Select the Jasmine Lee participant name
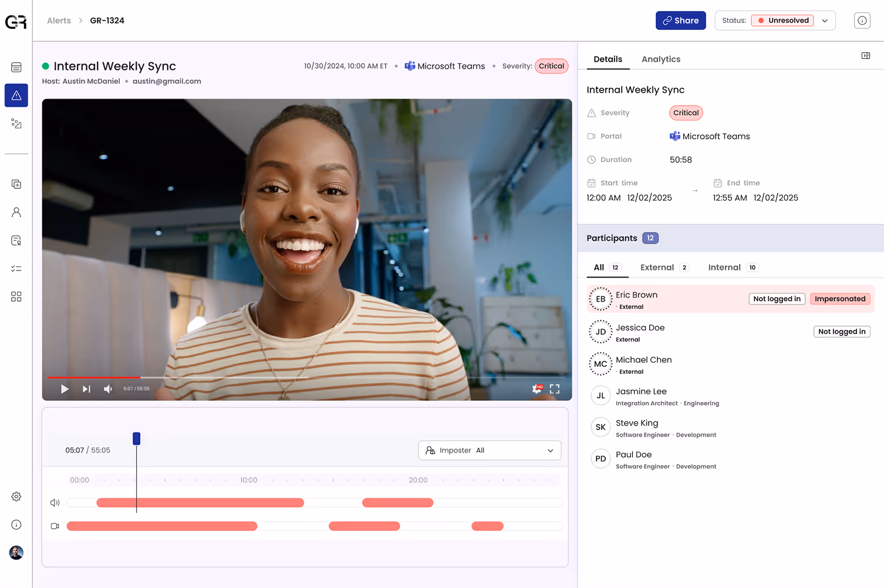884x588 pixels. pos(641,391)
